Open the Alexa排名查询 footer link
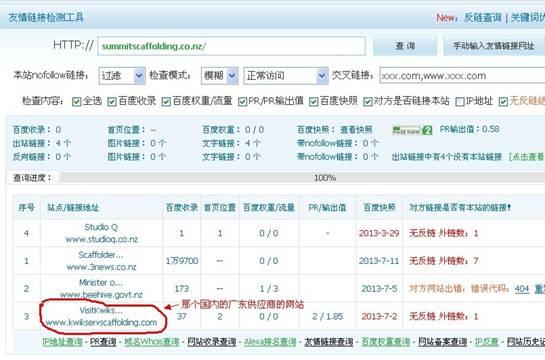Image resolution: width=545 pixels, height=360 pixels. (270, 342)
